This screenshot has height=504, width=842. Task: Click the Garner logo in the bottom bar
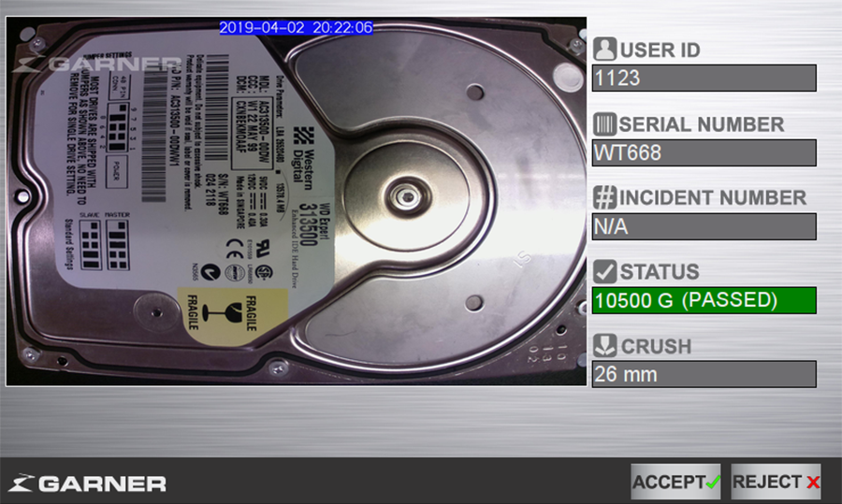point(87,483)
